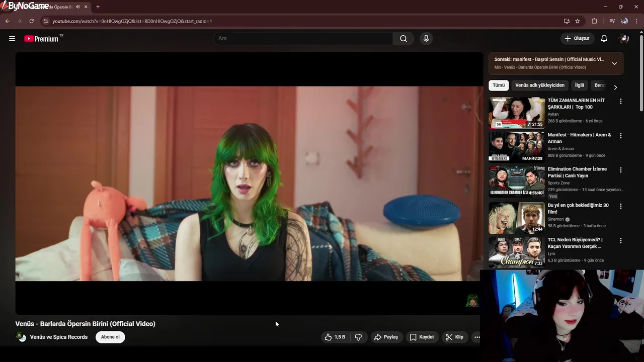
Task: Click the video title text
Action: pyautogui.click(x=86, y=324)
